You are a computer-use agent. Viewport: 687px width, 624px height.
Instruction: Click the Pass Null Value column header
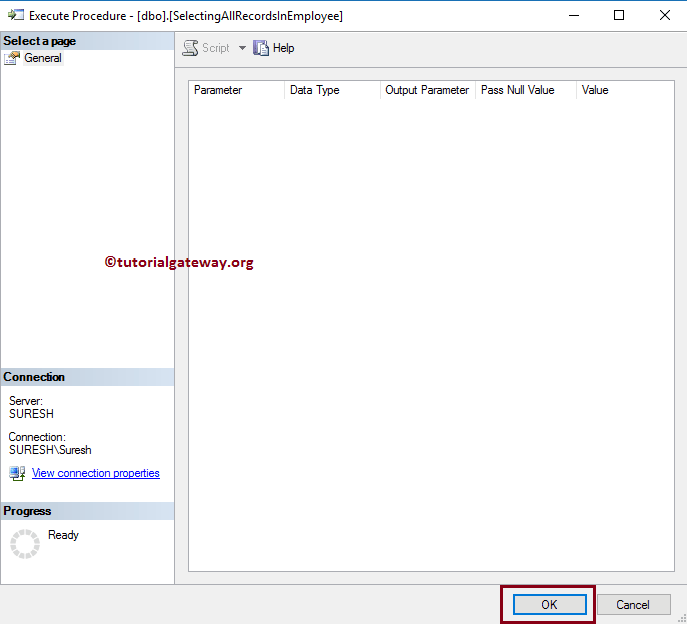(x=526, y=90)
